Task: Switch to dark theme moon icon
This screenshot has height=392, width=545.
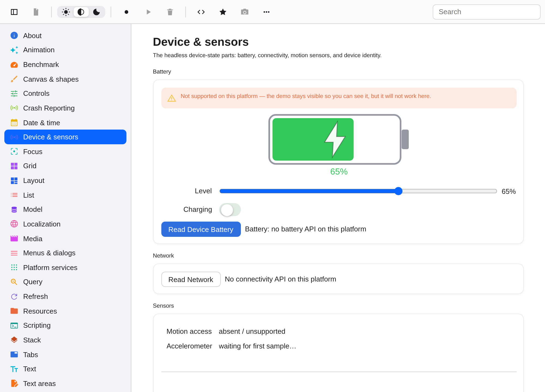Action: point(96,12)
